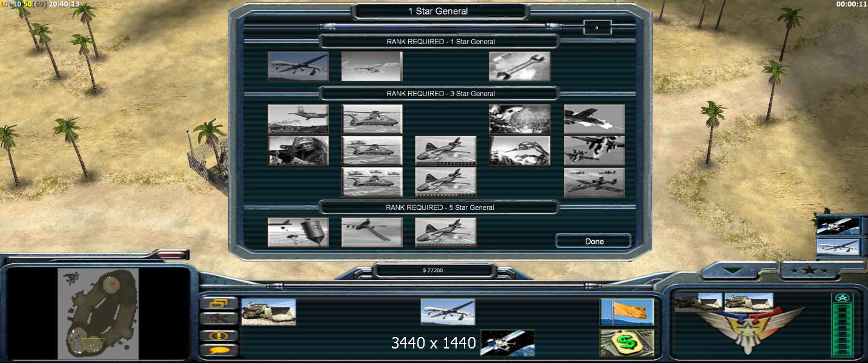Select the dozer portrait in right panel
Image resolution: width=868 pixels, height=363 pixels.
pyautogui.click(x=749, y=302)
